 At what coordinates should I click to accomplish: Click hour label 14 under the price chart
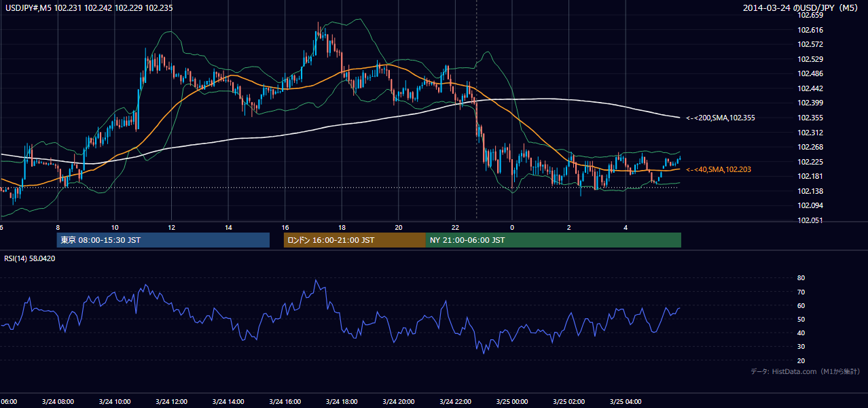tap(228, 227)
